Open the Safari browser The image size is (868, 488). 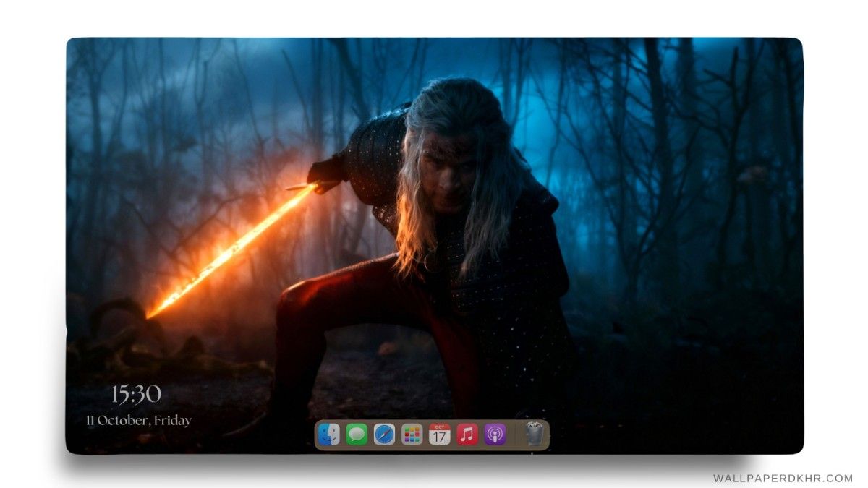384,435
